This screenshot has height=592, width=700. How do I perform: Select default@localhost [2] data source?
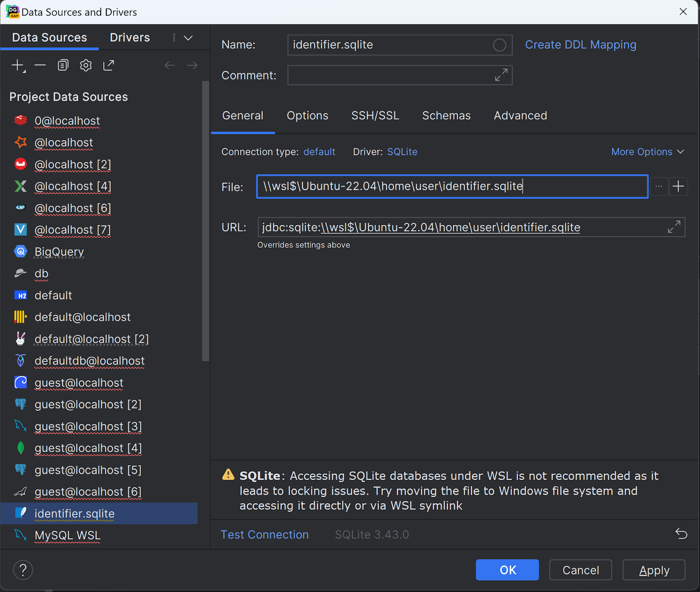coord(99,339)
